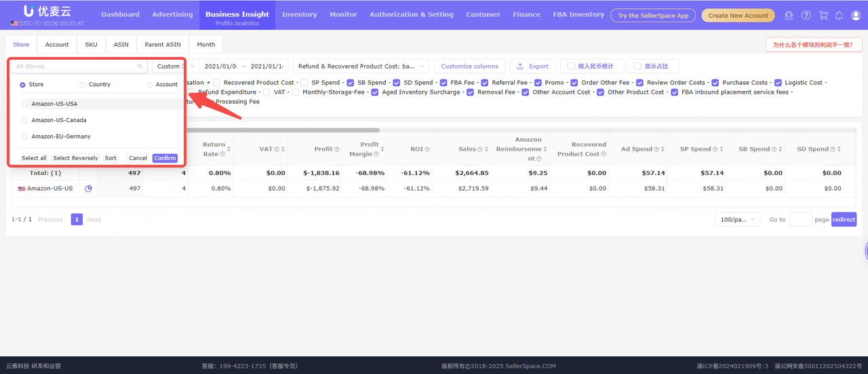This screenshot has width=868, height=374.
Task: Open the Inventory menu
Action: coord(299,14)
